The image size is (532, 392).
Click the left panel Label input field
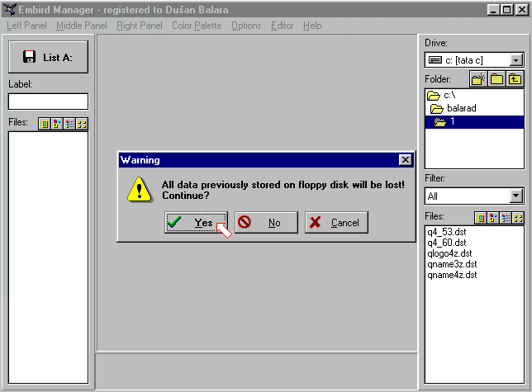(48, 102)
